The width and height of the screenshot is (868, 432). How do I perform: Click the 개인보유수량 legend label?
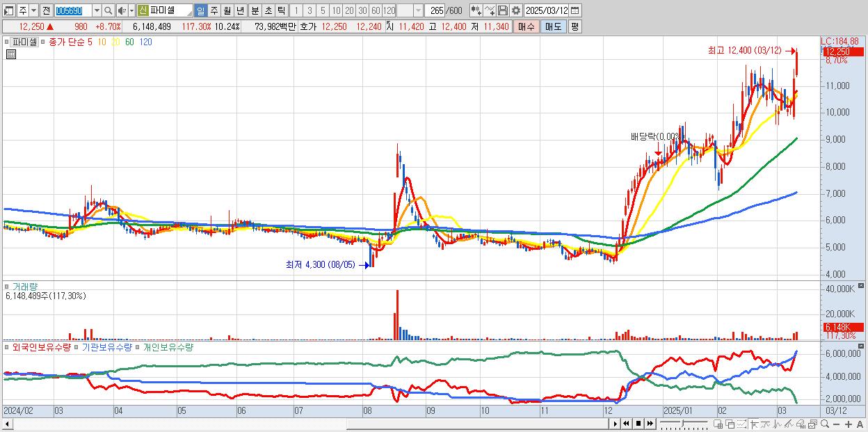168,346
